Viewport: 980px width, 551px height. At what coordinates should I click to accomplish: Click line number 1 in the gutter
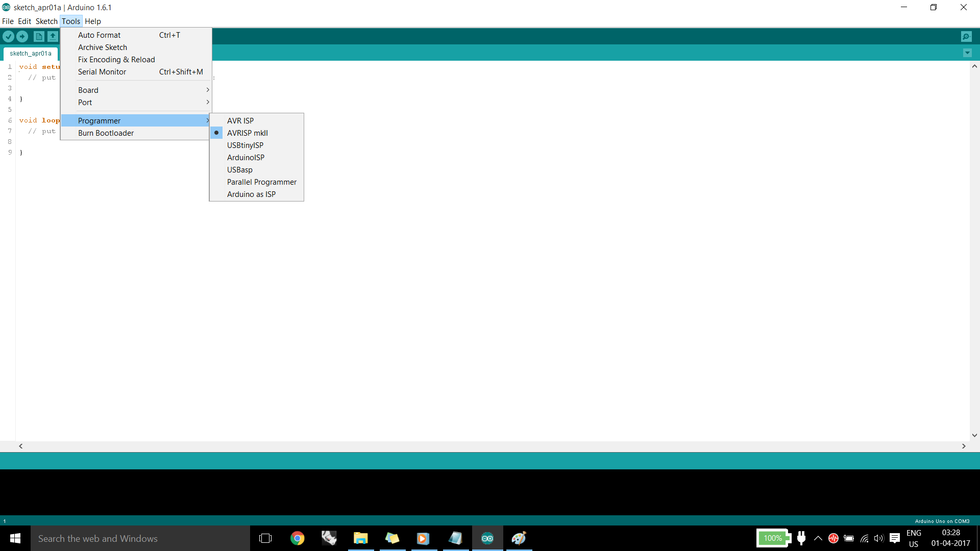pyautogui.click(x=10, y=67)
